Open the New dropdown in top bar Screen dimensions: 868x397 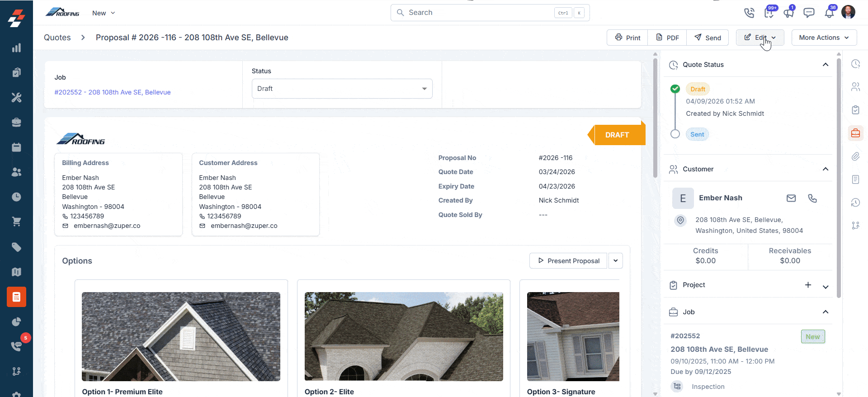click(104, 13)
